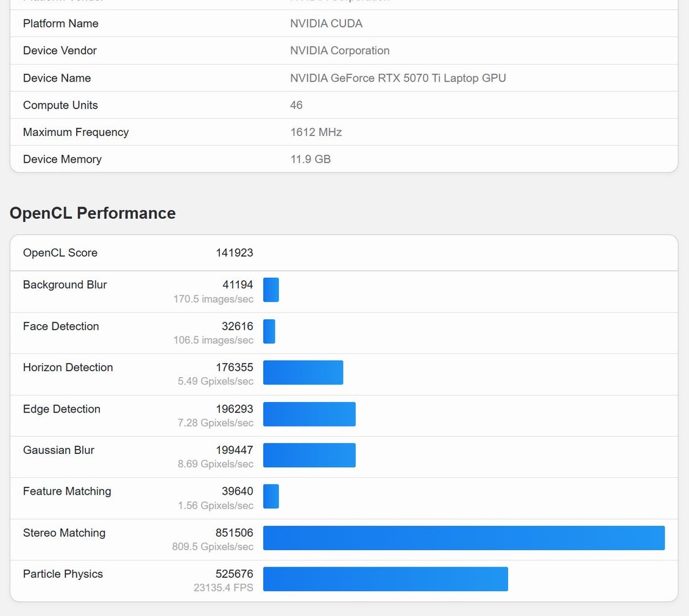Click the compute units value '46'
This screenshot has height=616, width=689.
tap(296, 105)
